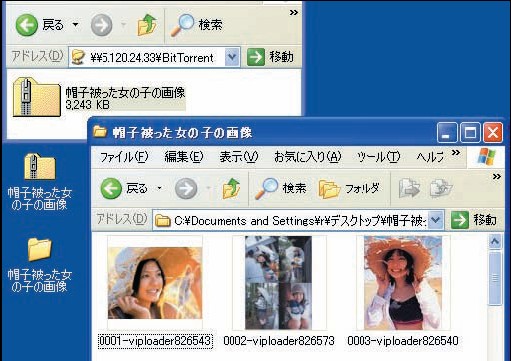
Task: Open Forward history dropdown in front window
Action: pyautogui.click(x=208, y=188)
